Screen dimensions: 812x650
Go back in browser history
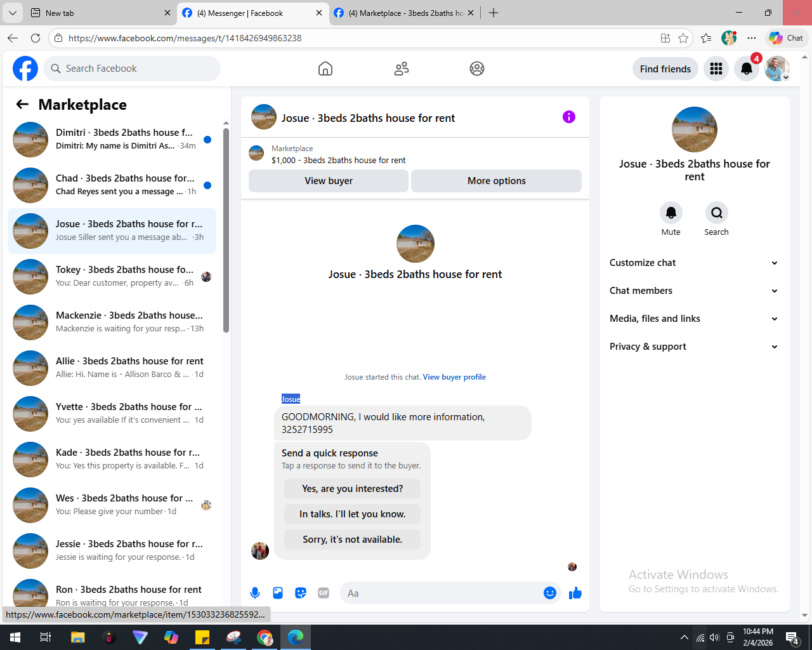click(x=13, y=38)
